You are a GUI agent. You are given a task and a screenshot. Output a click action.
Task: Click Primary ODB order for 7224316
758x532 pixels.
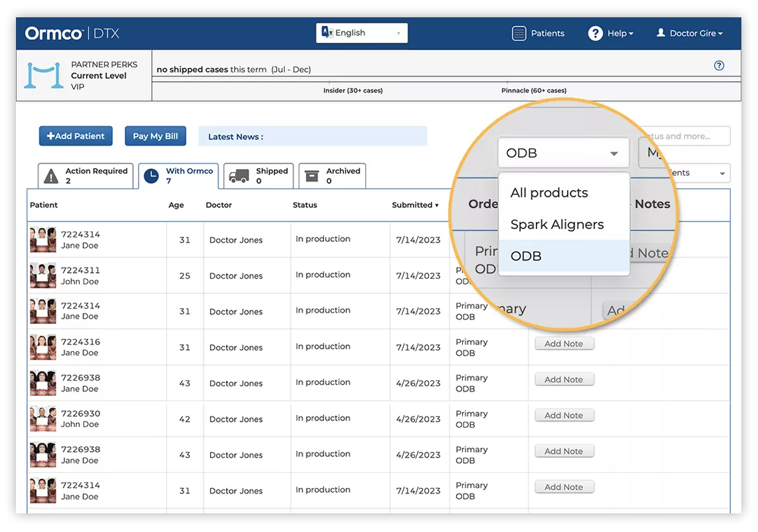pos(471,347)
